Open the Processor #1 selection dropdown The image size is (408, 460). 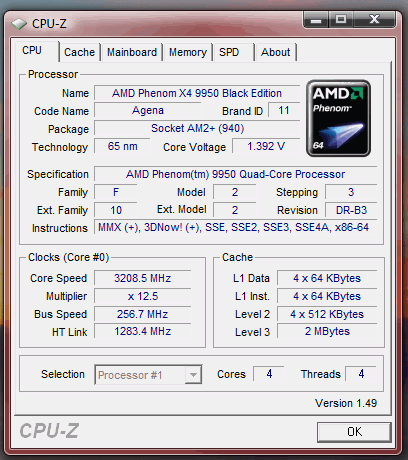click(148, 375)
